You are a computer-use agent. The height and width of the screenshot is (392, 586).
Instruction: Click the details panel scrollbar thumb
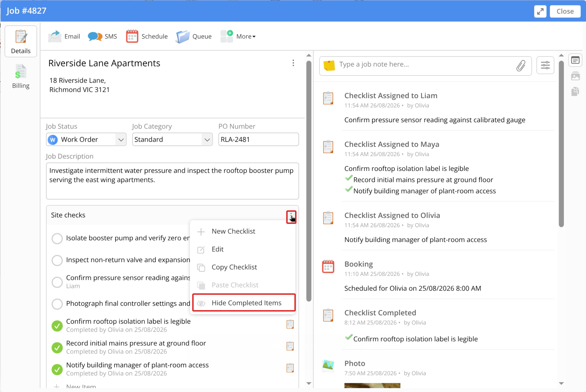point(309,181)
